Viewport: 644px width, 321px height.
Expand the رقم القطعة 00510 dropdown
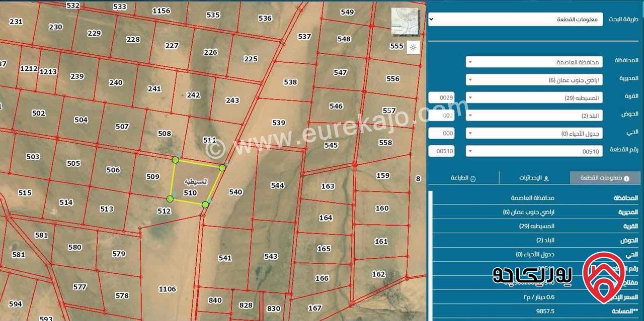(x=534, y=151)
